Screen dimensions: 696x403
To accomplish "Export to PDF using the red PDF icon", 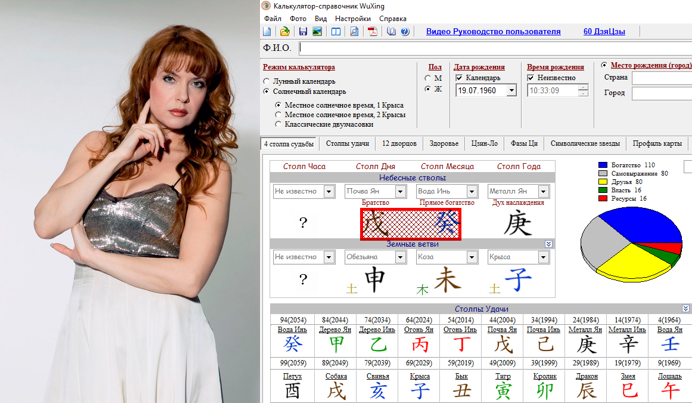I will pyautogui.click(x=372, y=32).
